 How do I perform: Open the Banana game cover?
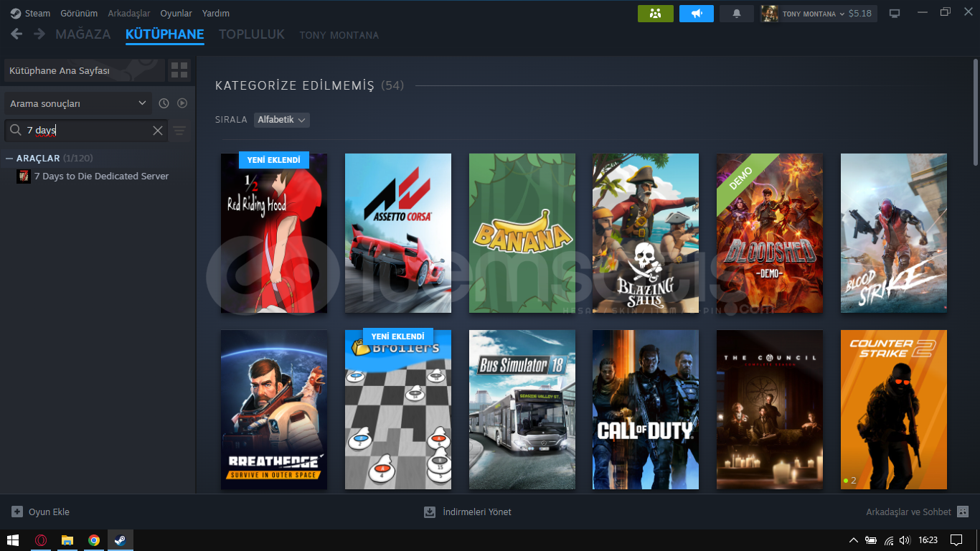click(522, 233)
